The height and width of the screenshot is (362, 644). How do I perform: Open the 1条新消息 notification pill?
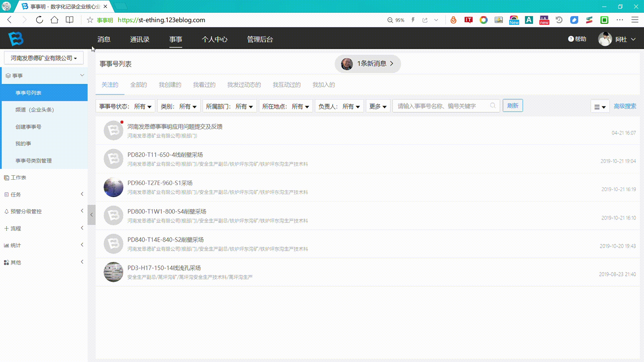pos(368,64)
